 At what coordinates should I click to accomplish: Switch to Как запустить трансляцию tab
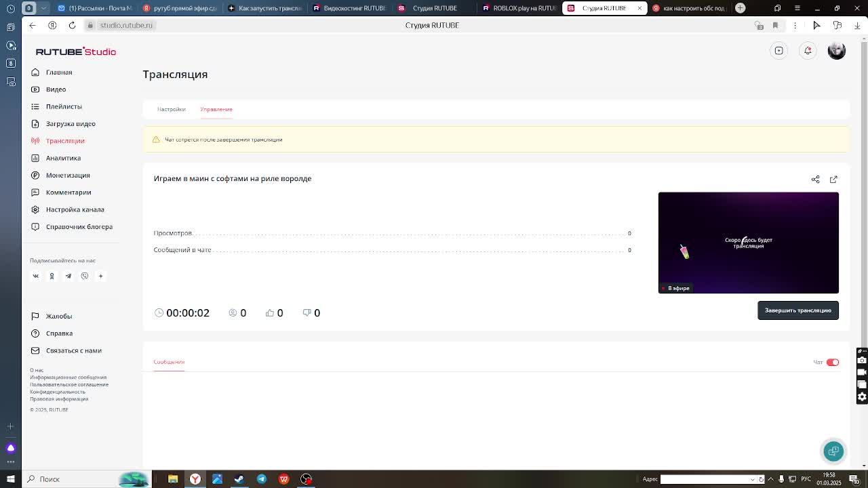[x=264, y=8]
